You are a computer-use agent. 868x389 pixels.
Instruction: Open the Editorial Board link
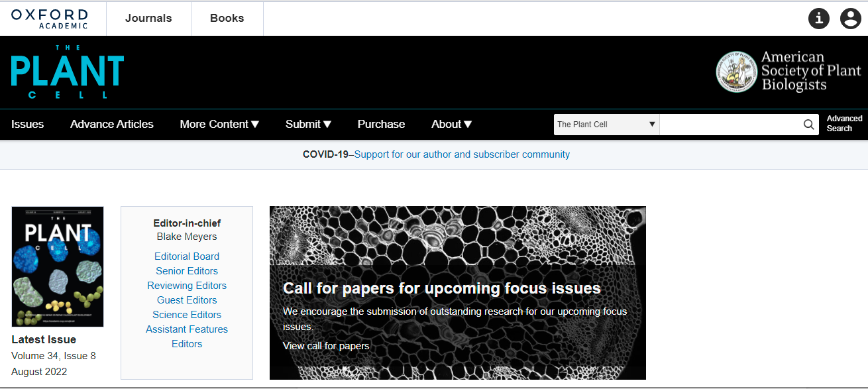tap(187, 256)
